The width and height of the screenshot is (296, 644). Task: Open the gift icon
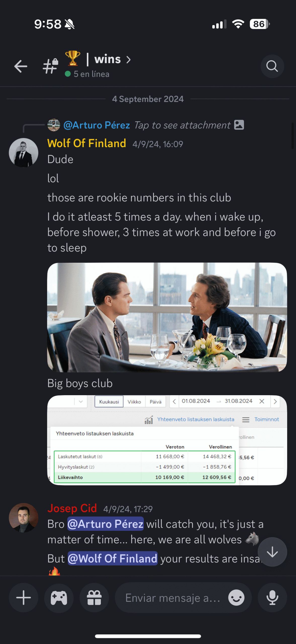point(94,597)
